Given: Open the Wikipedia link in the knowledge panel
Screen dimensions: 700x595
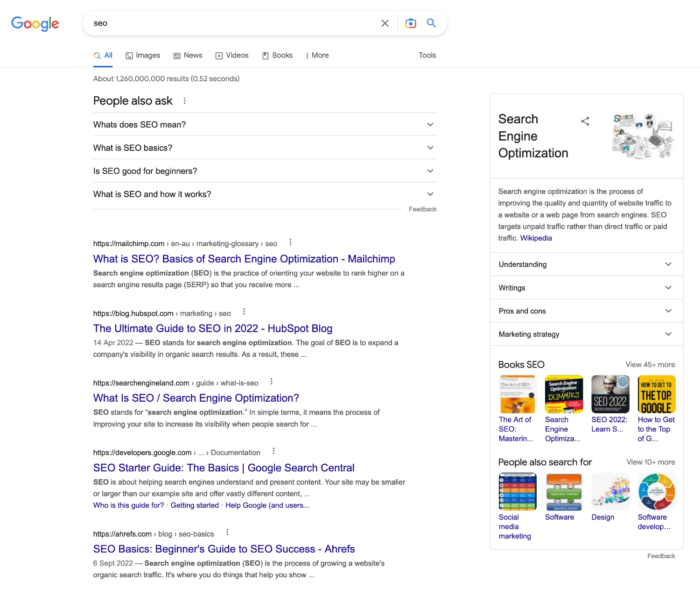Looking at the screenshot, I should click(x=536, y=238).
